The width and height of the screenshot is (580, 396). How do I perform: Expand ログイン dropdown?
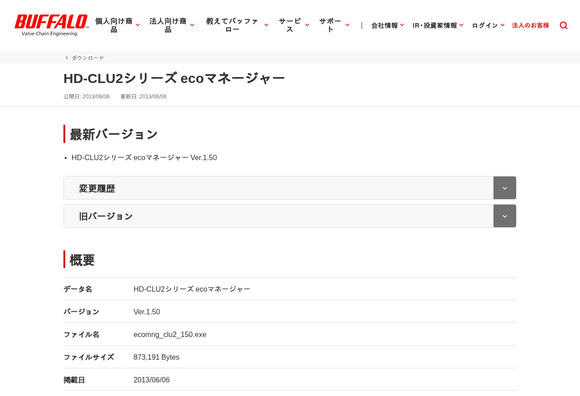488,26
